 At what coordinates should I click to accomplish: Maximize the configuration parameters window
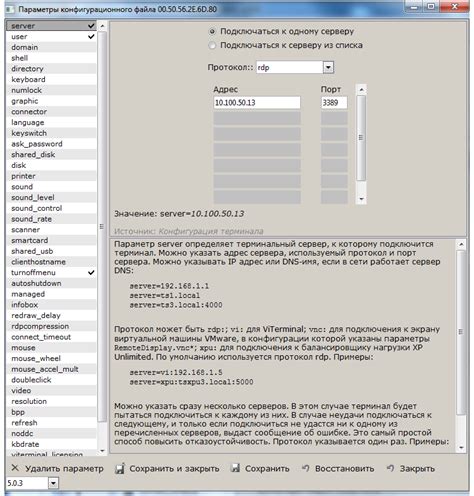(x=431, y=6)
